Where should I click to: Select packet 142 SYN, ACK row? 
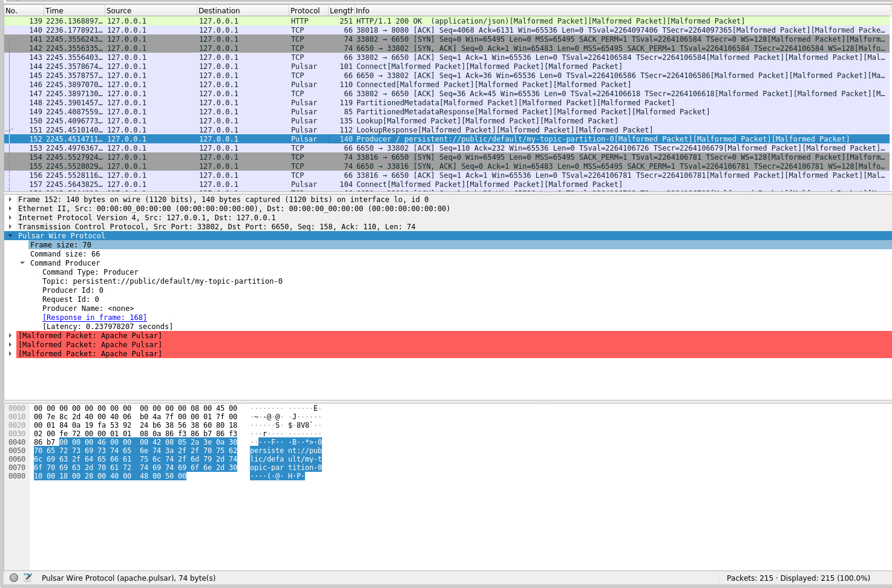[x=447, y=48]
